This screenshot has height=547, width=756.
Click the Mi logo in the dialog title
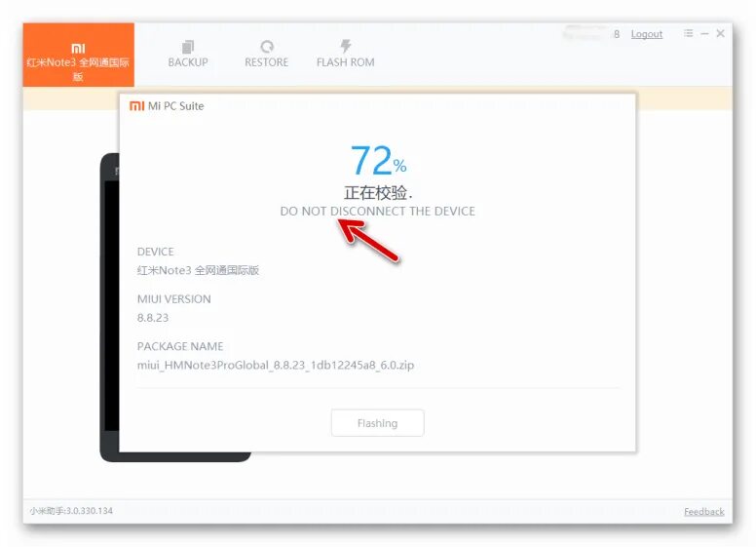click(x=137, y=105)
